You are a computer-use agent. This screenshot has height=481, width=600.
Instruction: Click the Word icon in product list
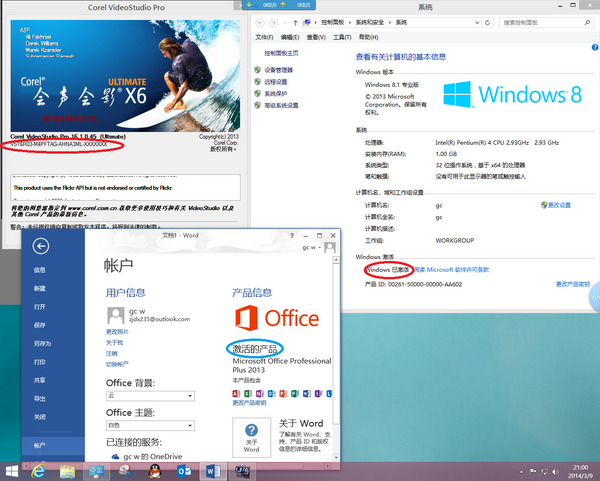tap(307, 393)
